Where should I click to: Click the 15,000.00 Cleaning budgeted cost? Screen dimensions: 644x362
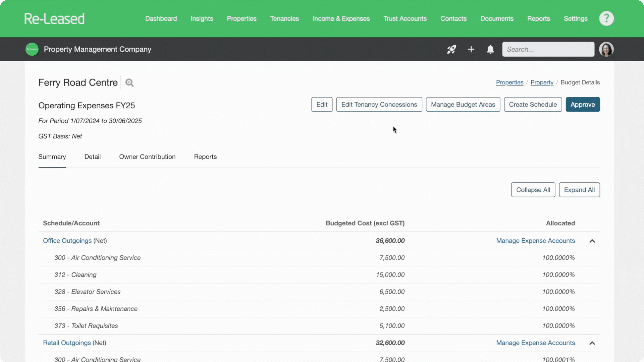point(390,275)
